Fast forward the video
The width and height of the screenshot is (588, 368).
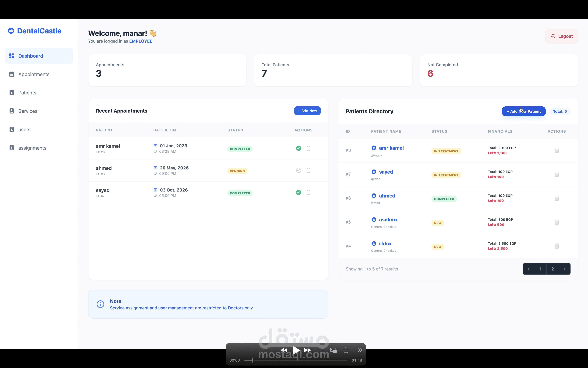pyautogui.click(x=308, y=350)
